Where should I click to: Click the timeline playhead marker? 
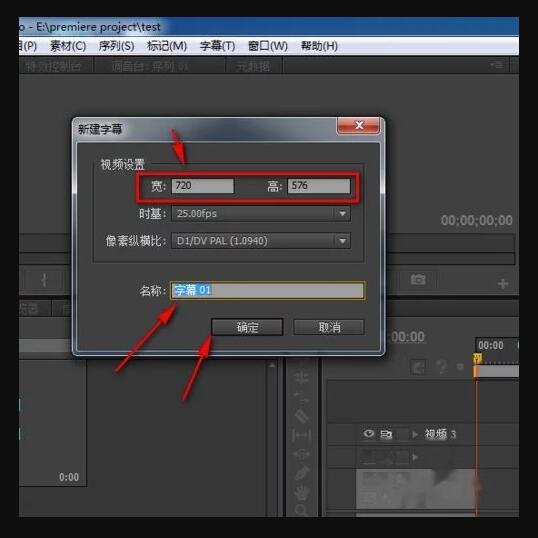coord(477,359)
